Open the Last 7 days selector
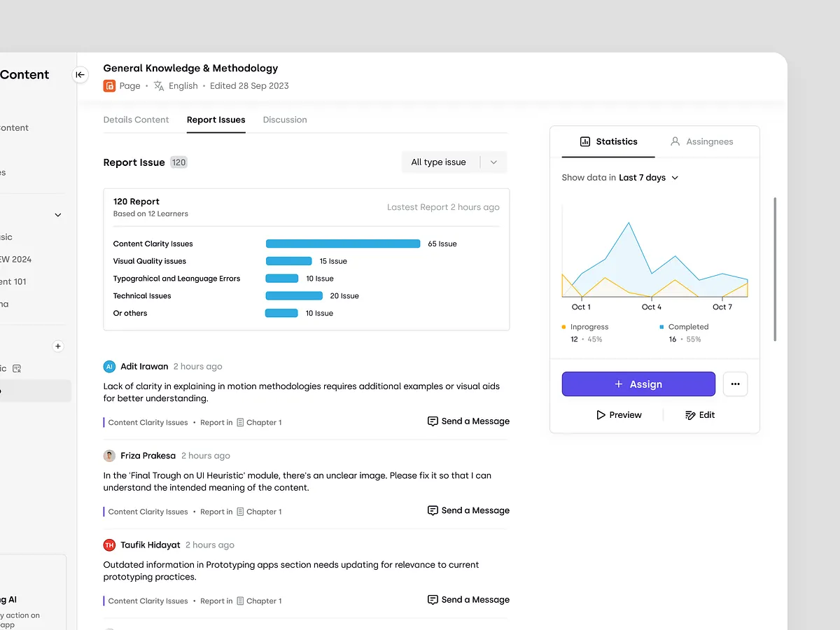Viewport: 840px width, 630px height. [648, 177]
